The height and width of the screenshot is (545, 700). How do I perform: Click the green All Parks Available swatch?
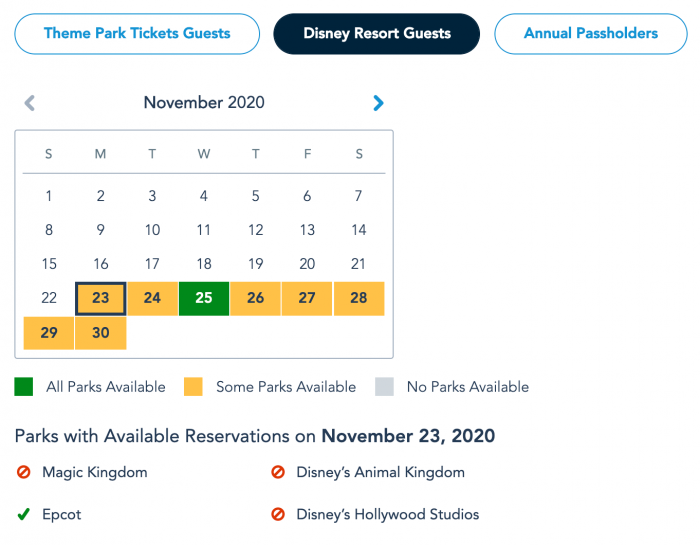24,387
